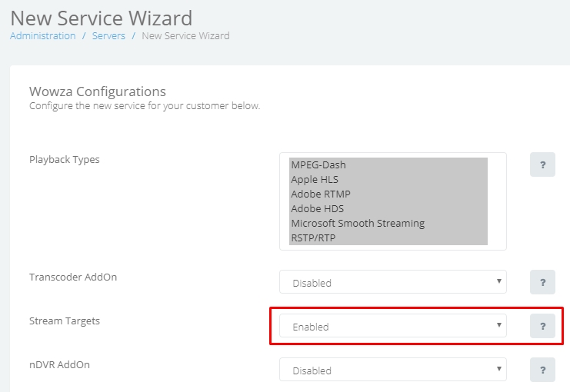This screenshot has width=570, height=392.
Task: Select Adobe RTMP playback type
Action: click(x=388, y=194)
